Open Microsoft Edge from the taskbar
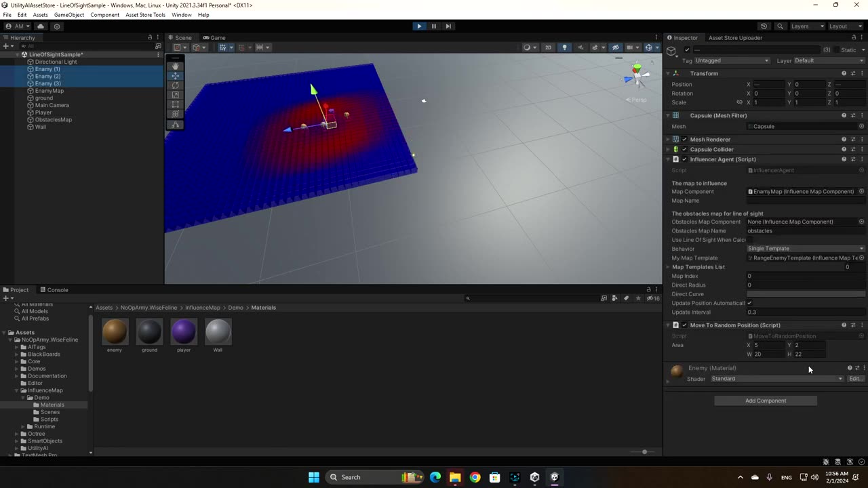The image size is (868, 488). 435,477
